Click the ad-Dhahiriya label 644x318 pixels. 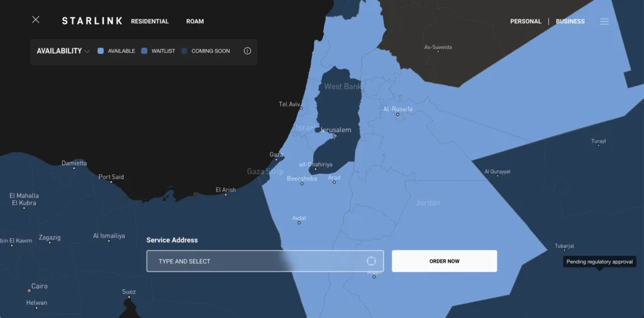click(316, 165)
